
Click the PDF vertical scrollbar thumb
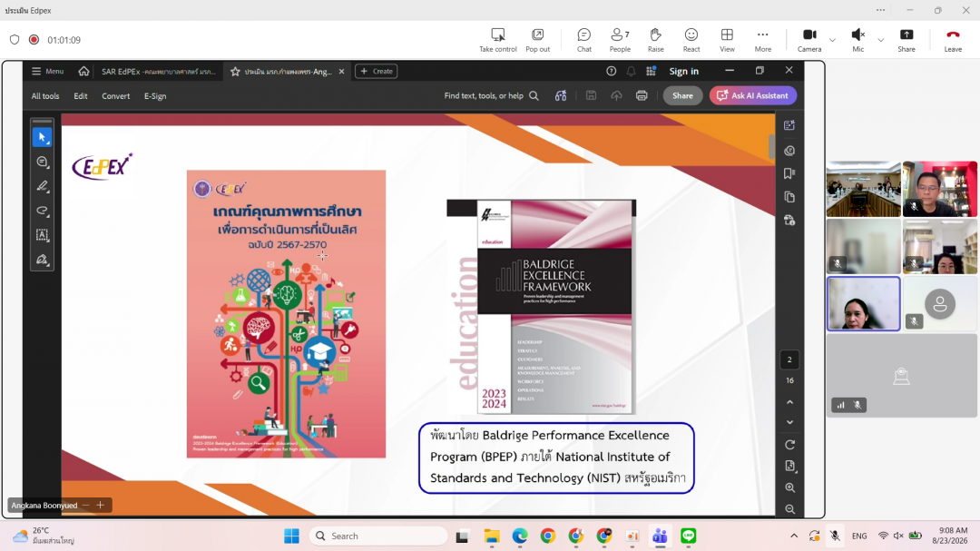(x=771, y=146)
